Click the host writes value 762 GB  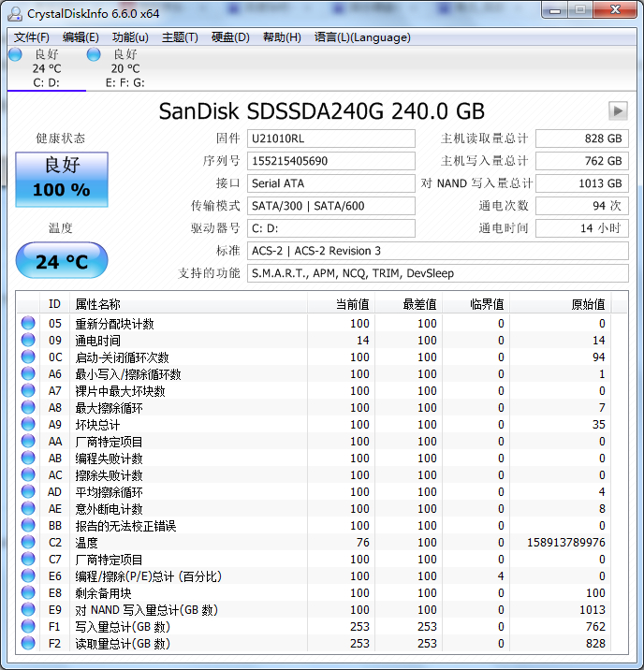tap(582, 161)
